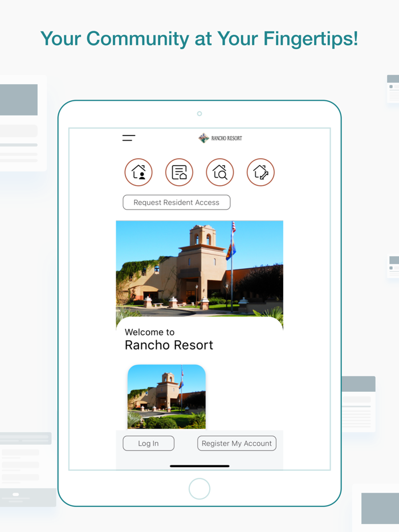Click the Log In button
399x532 pixels.
click(148, 443)
